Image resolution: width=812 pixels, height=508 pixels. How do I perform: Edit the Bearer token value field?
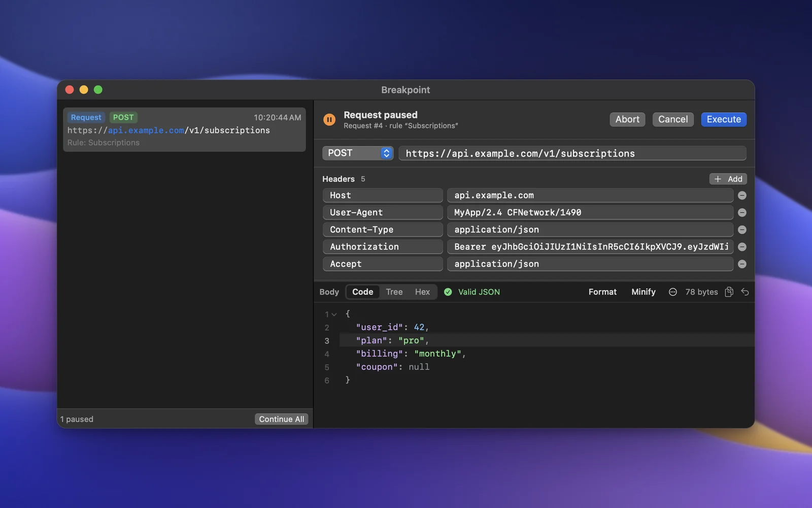point(590,247)
